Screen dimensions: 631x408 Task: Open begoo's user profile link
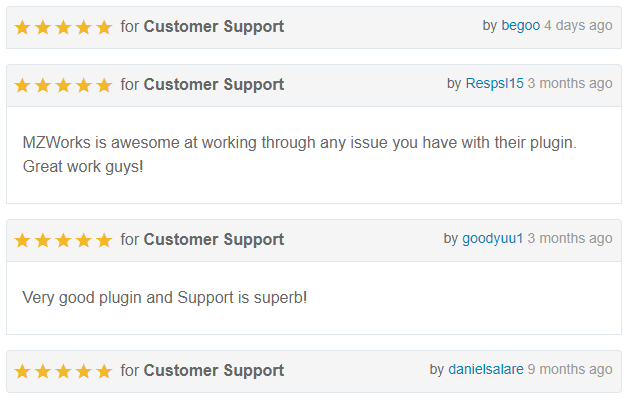pos(520,26)
